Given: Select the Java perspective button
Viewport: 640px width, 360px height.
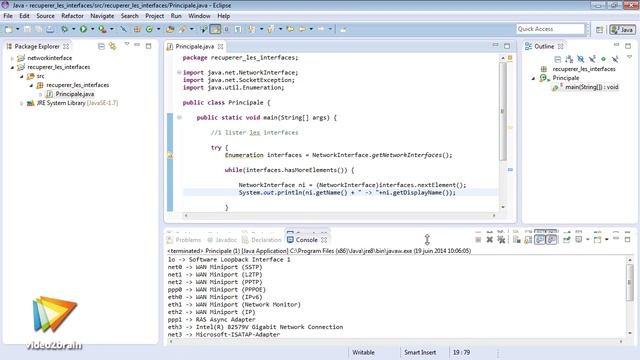Looking at the screenshot, I should tap(622, 29).
